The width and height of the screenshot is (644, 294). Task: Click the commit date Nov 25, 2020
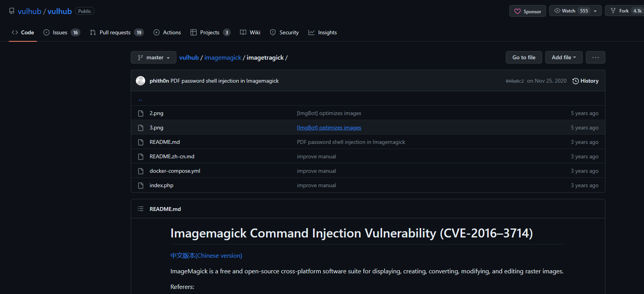[547, 81]
